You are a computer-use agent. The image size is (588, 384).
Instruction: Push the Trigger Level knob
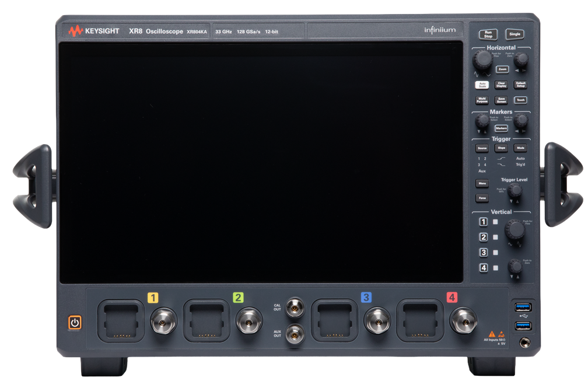(514, 191)
